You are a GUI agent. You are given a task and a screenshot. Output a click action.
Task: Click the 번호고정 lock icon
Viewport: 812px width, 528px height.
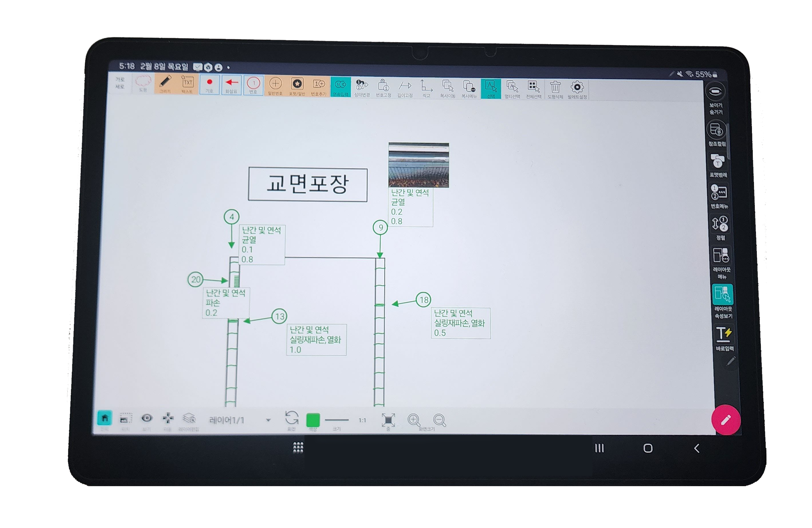click(383, 87)
